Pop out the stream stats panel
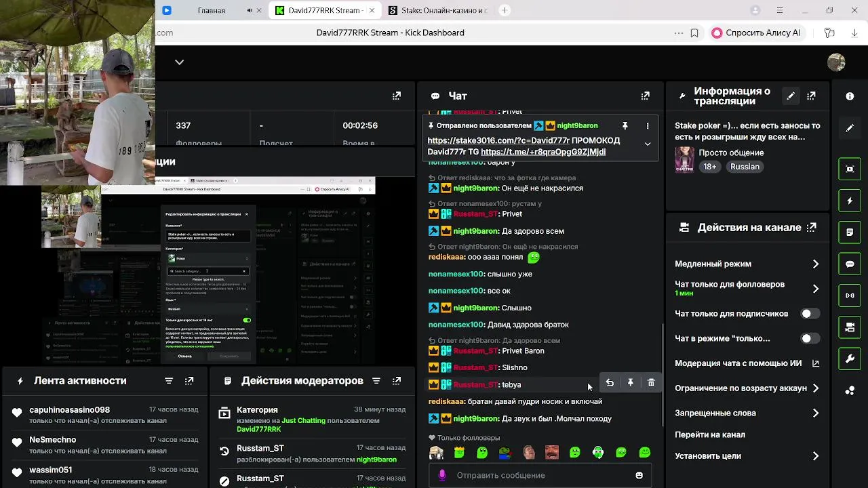The width and height of the screenshot is (868, 488). coord(397,96)
